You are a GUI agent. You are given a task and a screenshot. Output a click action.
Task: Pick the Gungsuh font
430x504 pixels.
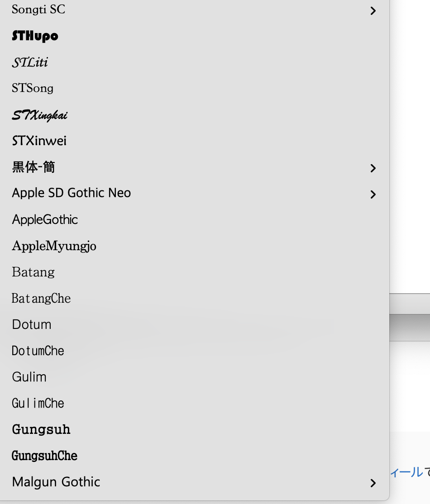41,429
